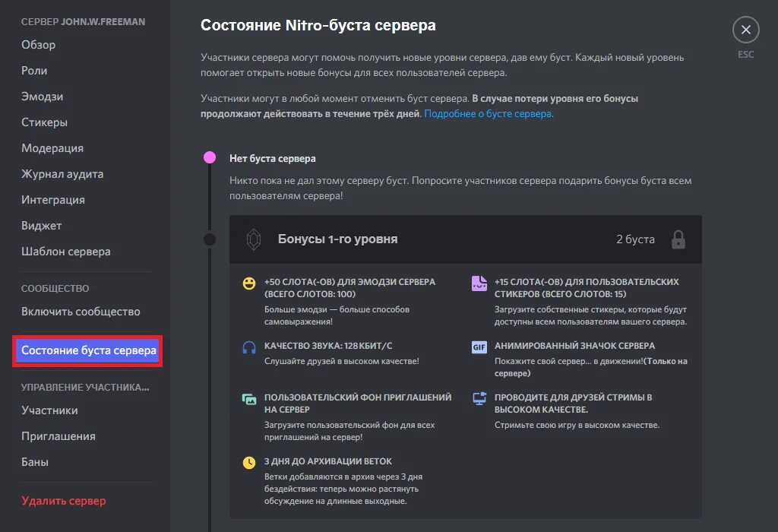Open the Роли settings page
The width and height of the screenshot is (778, 532).
tap(34, 71)
